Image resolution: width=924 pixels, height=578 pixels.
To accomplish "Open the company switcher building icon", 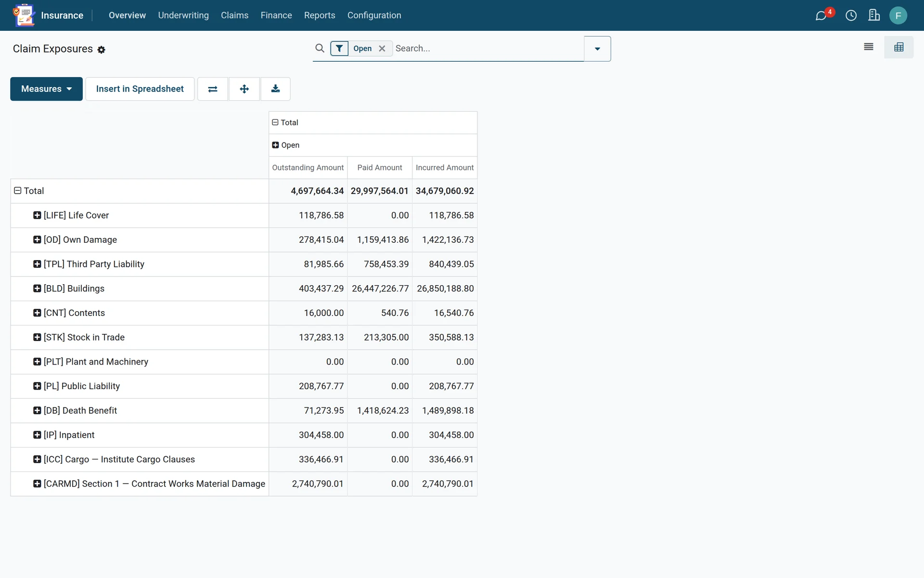I will (x=874, y=15).
